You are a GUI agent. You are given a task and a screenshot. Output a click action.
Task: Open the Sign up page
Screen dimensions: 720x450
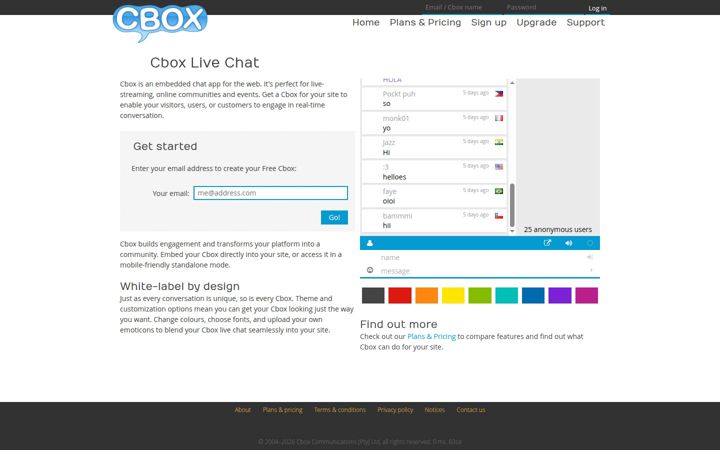click(x=489, y=22)
